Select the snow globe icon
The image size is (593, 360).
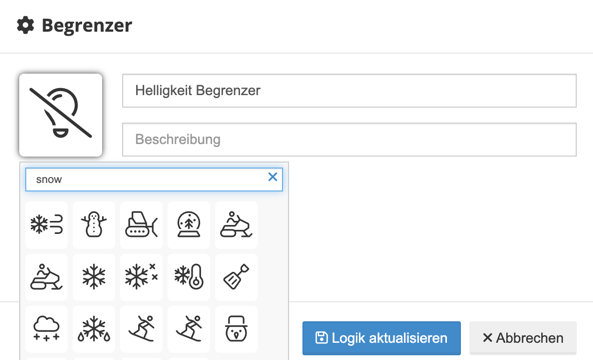pyautogui.click(x=189, y=225)
